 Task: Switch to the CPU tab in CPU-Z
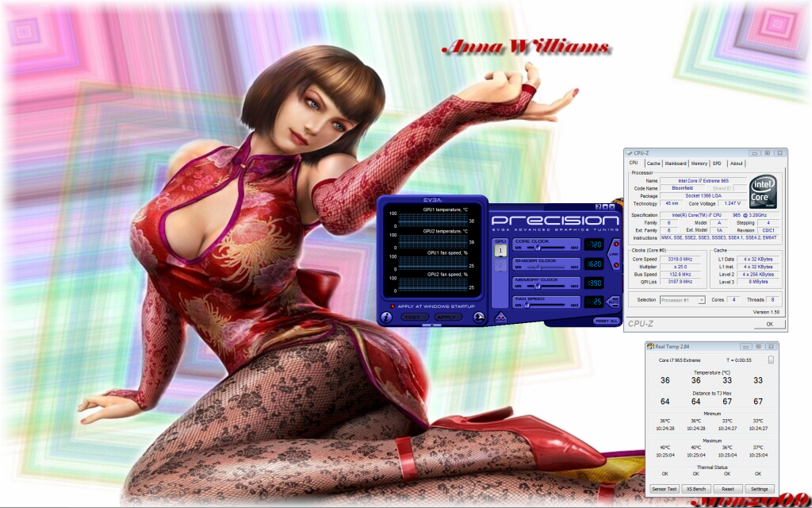click(634, 163)
